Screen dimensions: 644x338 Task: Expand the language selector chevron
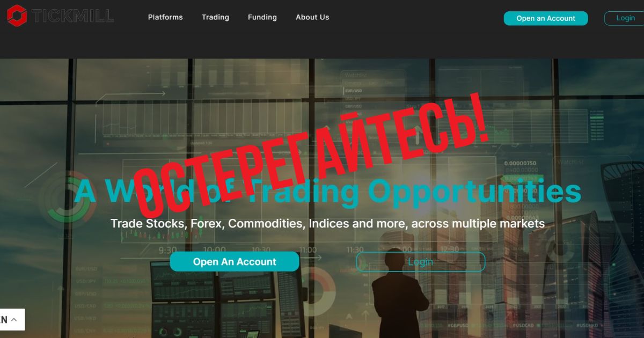(14, 320)
